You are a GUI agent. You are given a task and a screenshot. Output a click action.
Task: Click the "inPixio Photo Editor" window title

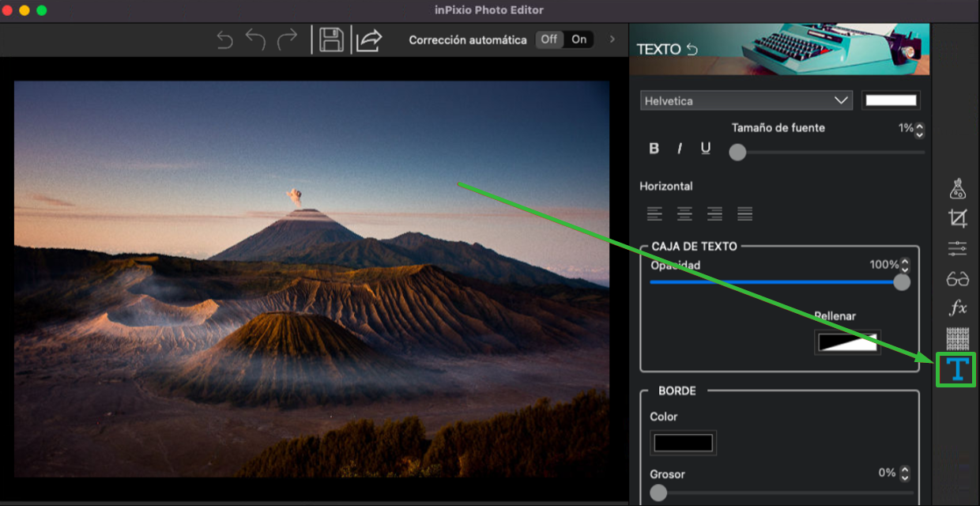(489, 10)
